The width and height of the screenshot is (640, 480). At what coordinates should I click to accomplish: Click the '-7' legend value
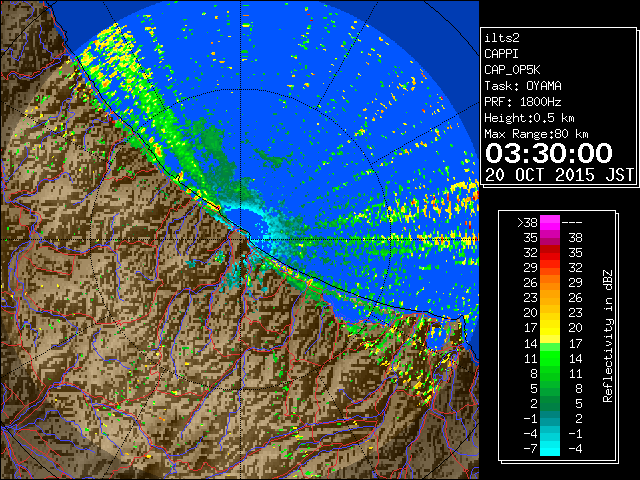(x=530, y=449)
